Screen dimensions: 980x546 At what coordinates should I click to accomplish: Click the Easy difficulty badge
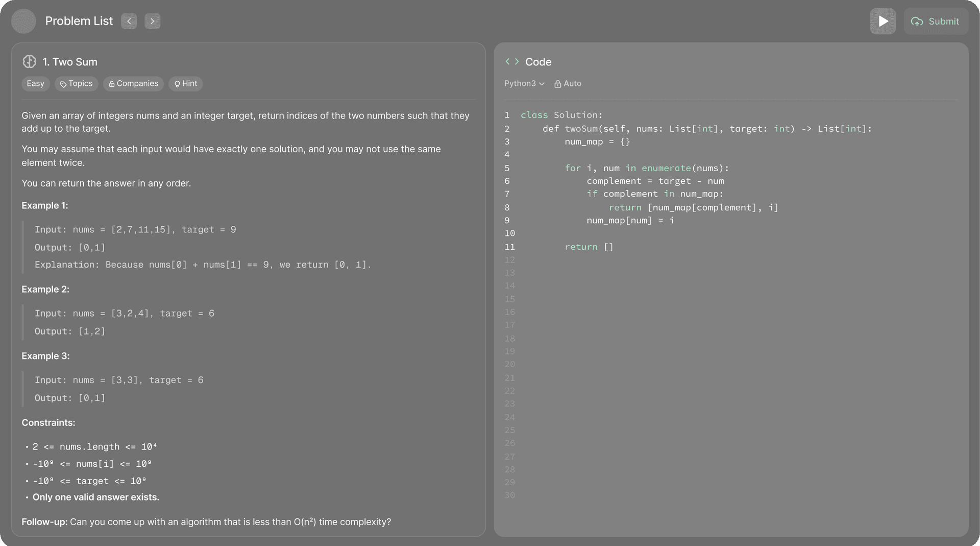[35, 84]
